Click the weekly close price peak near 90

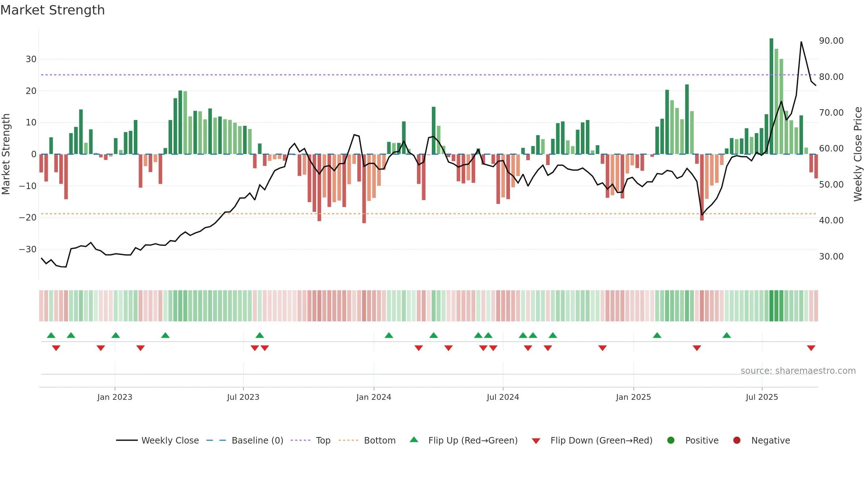[801, 42]
